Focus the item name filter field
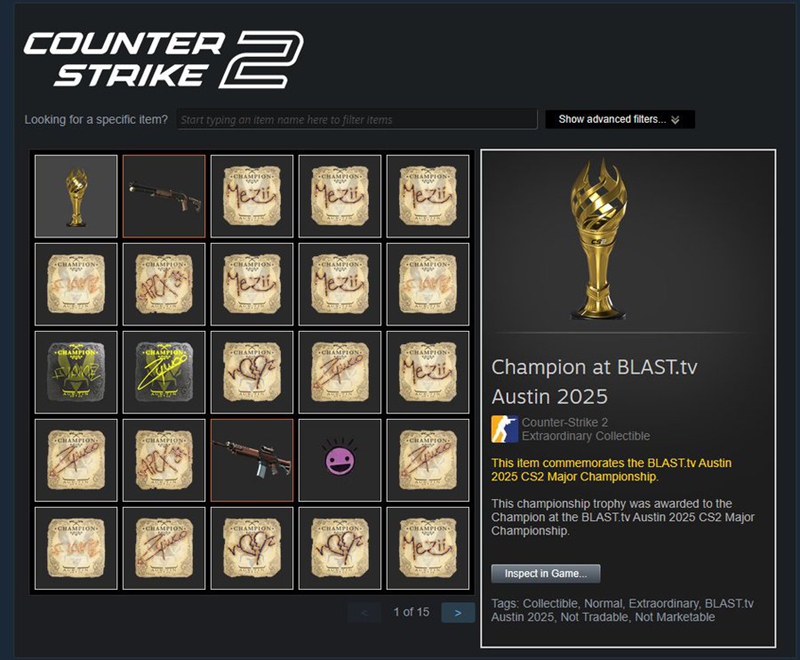The image size is (800, 660). click(357, 120)
